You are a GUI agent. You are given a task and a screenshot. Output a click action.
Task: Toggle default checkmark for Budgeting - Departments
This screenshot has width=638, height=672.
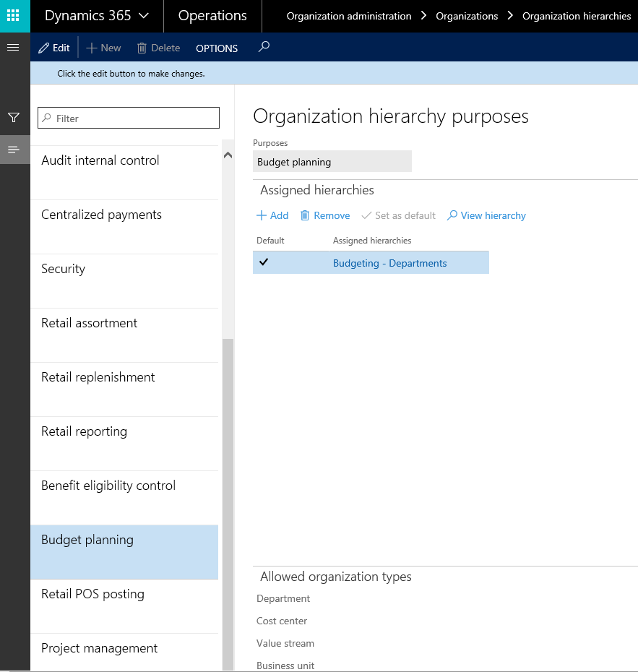[x=264, y=262]
